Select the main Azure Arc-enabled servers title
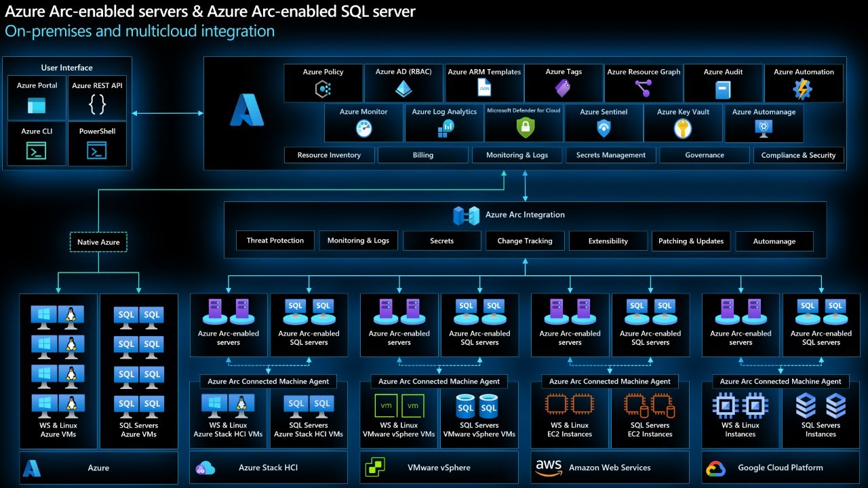868x488 pixels. tap(210, 12)
